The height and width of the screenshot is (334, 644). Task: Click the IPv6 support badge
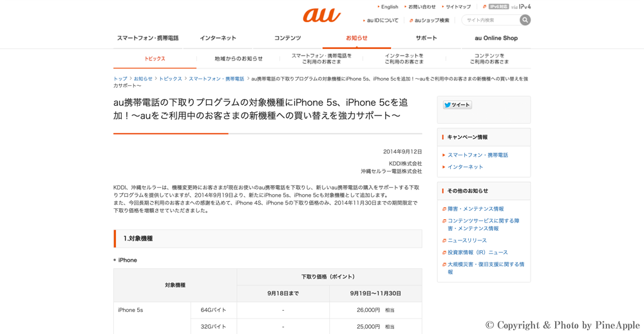point(498,6)
